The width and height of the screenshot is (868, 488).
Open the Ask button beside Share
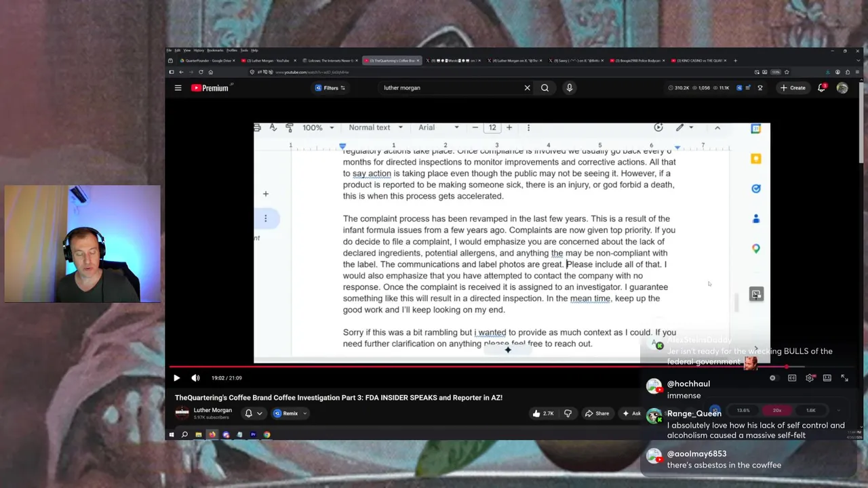tap(631, 413)
